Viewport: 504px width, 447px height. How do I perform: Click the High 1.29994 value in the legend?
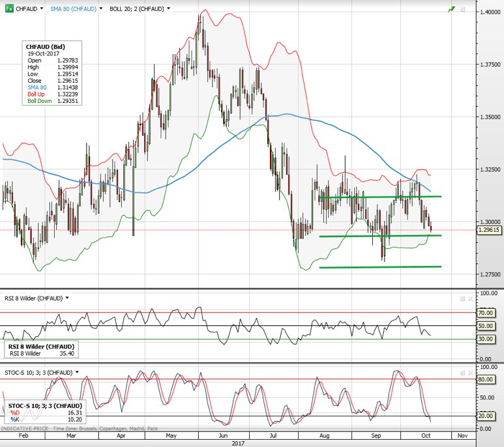coord(68,67)
